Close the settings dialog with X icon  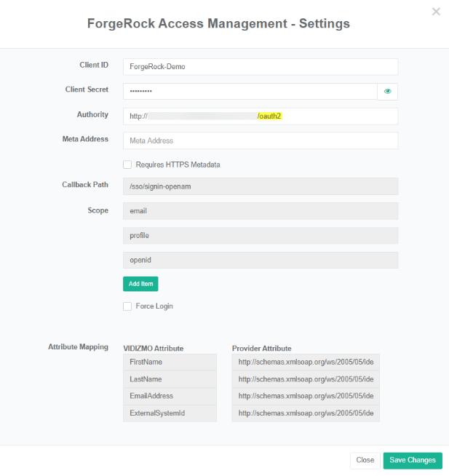coord(436,12)
